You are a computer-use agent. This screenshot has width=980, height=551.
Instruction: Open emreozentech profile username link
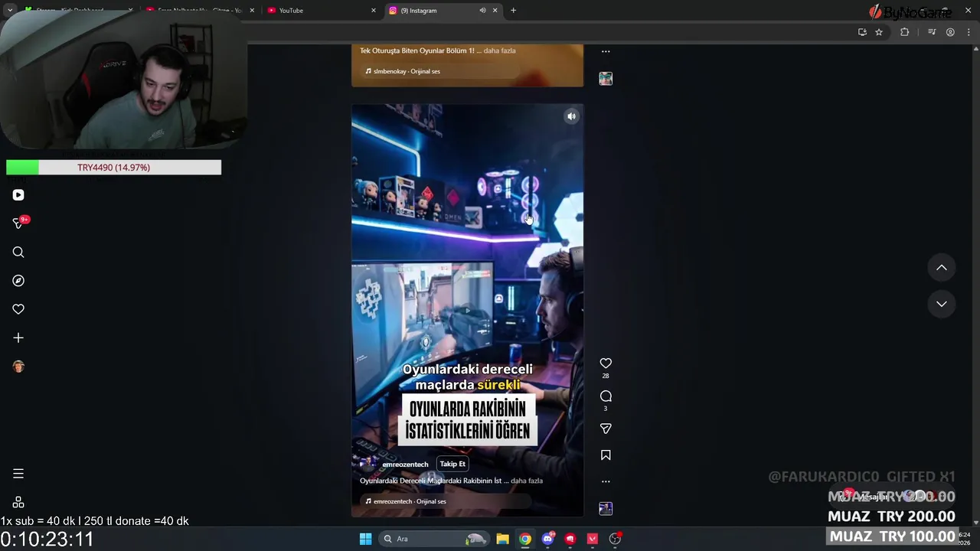coord(405,465)
